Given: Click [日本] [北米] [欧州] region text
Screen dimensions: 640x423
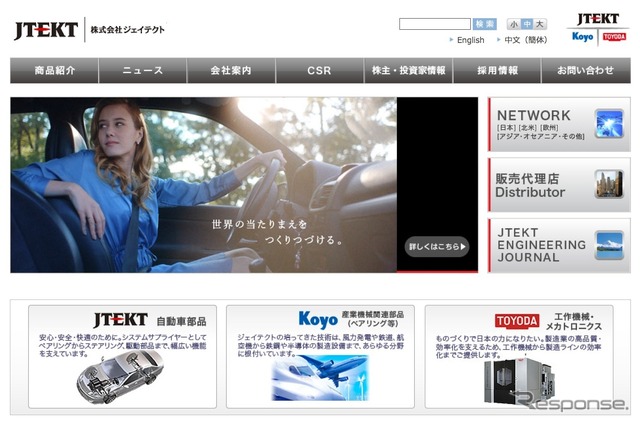Looking at the screenshot, I should (x=527, y=128).
